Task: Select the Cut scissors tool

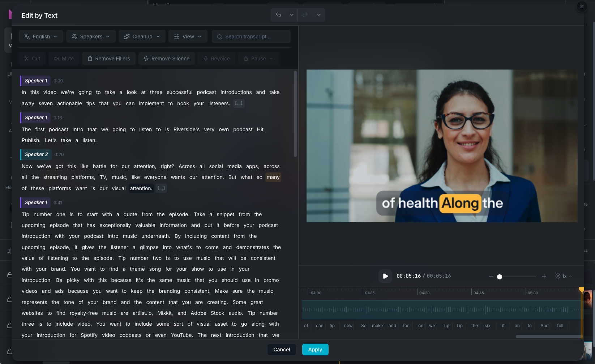Action: pos(32,58)
